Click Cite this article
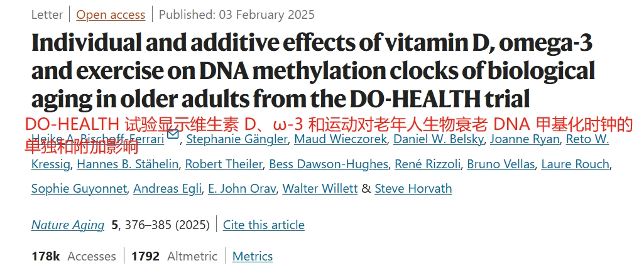 264,225
